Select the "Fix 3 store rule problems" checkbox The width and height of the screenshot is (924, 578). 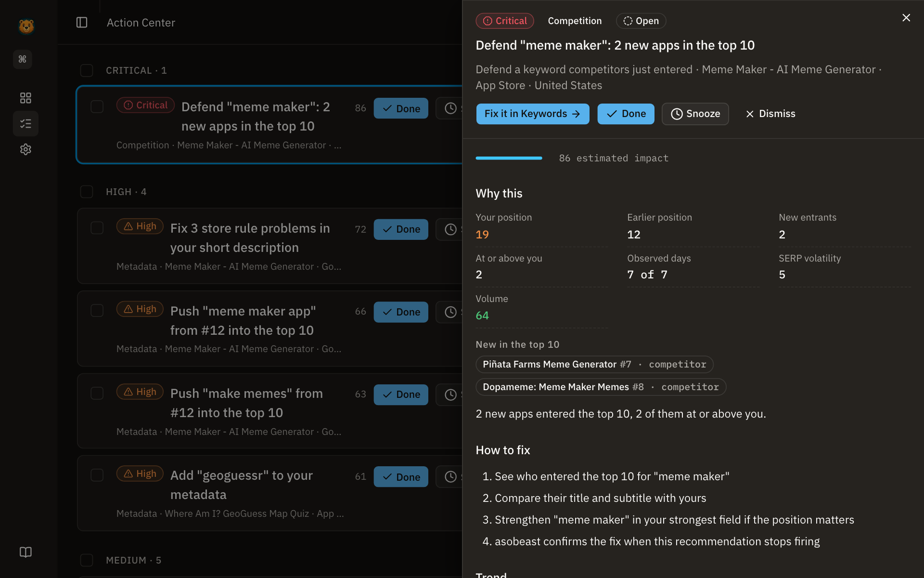pyautogui.click(x=97, y=228)
